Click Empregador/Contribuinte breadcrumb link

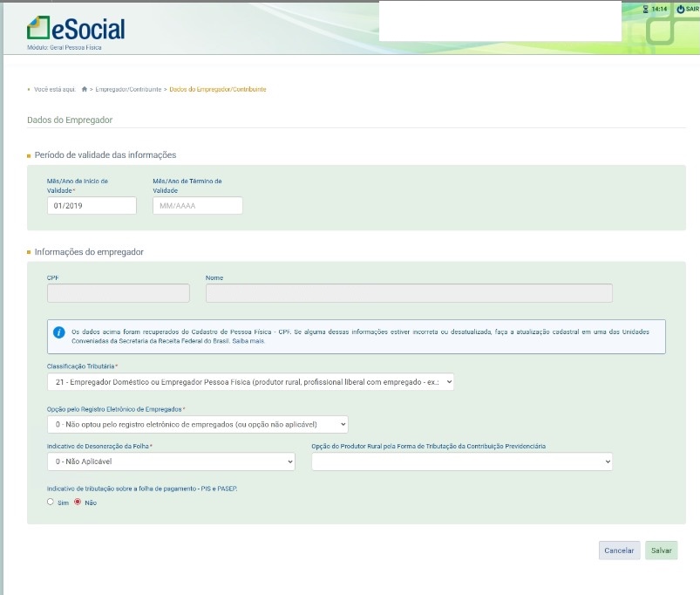(128, 89)
